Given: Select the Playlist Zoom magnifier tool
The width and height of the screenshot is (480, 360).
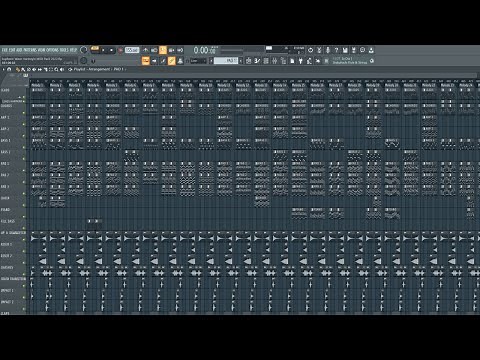Looking at the screenshot, I should coord(56,69).
